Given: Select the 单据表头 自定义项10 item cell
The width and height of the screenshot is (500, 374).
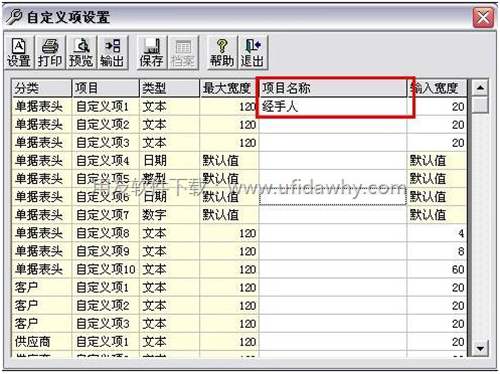Looking at the screenshot, I should [x=106, y=269].
